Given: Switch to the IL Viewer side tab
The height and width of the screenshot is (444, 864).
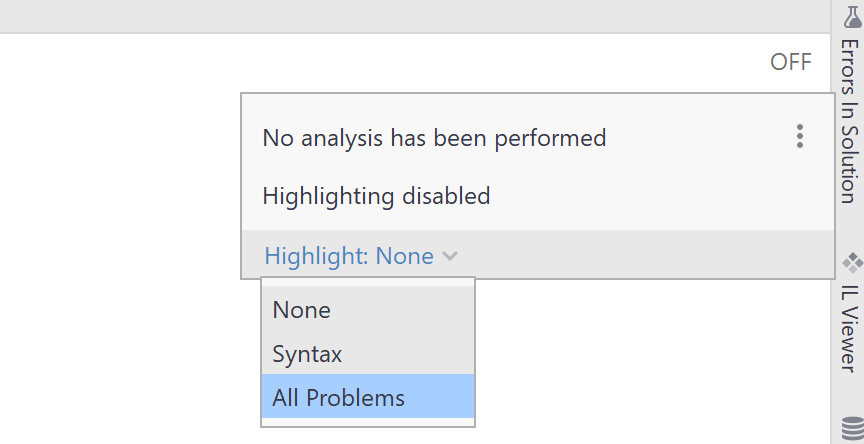Looking at the screenshot, I should click(850, 328).
